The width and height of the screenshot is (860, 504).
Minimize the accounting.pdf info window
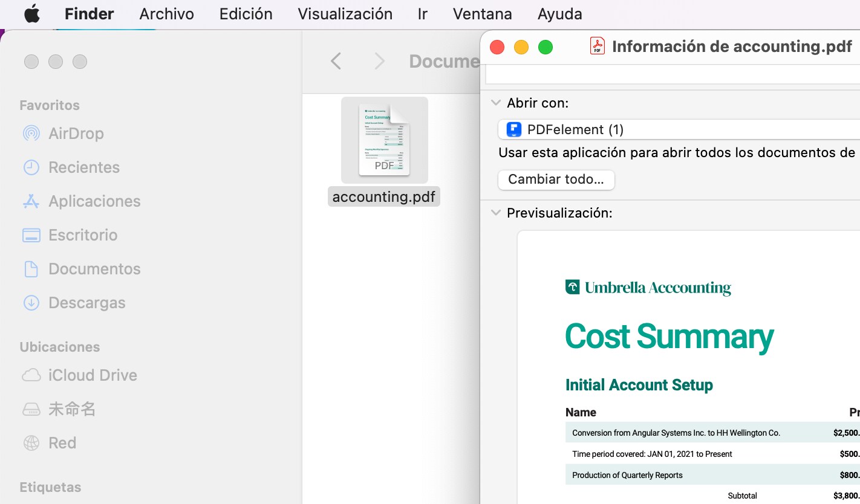click(521, 47)
